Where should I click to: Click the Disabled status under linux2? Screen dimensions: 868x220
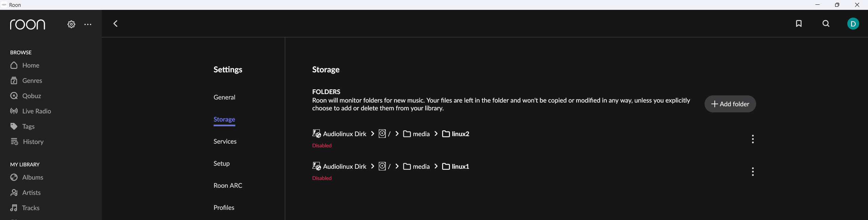click(322, 145)
